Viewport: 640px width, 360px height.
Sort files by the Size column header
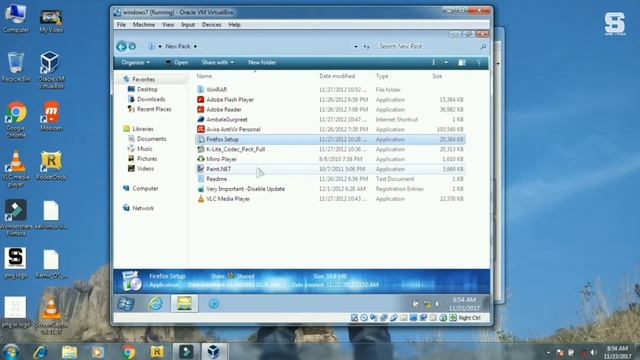tap(437, 76)
